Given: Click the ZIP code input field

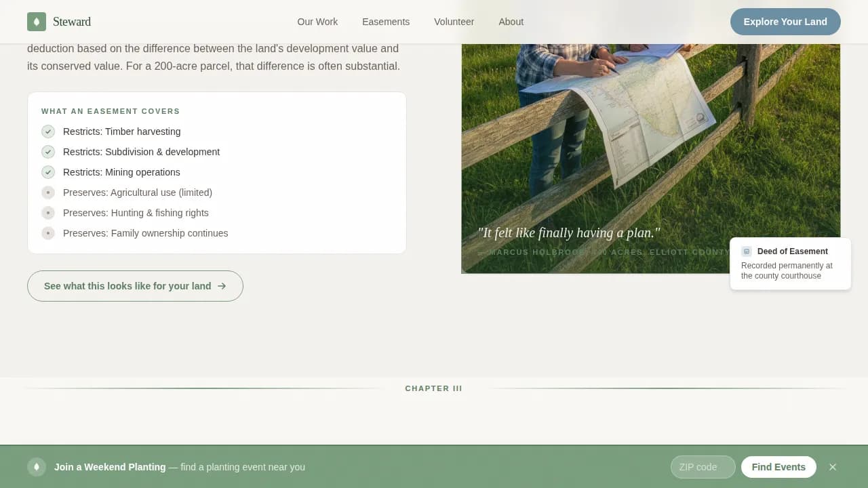Looking at the screenshot, I should (x=703, y=467).
